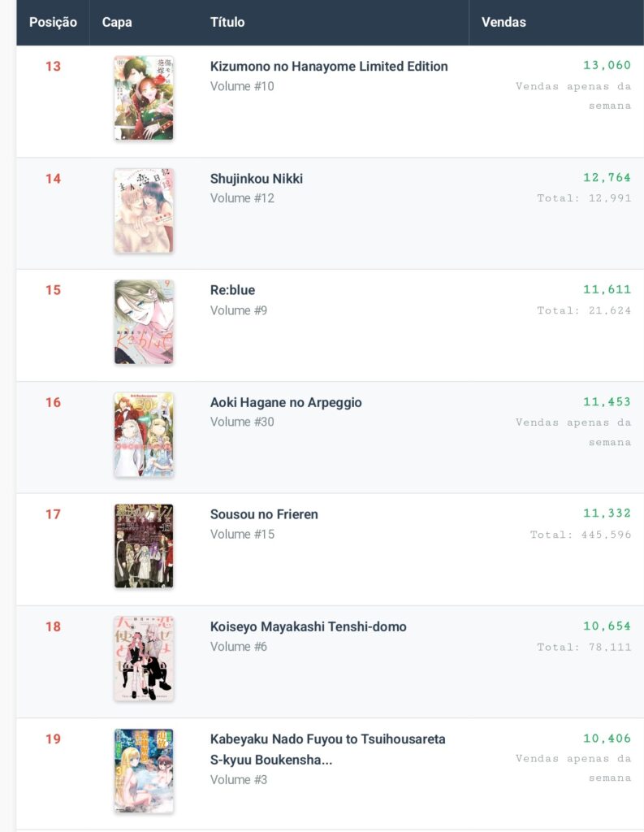Click the Koiseyo Mayakashi Tenshi-domo title

(x=308, y=626)
